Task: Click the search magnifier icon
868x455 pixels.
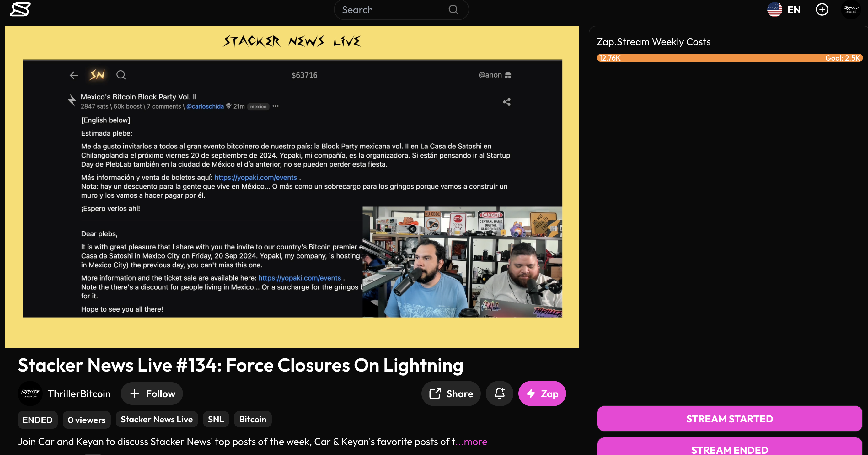Action: pos(453,9)
